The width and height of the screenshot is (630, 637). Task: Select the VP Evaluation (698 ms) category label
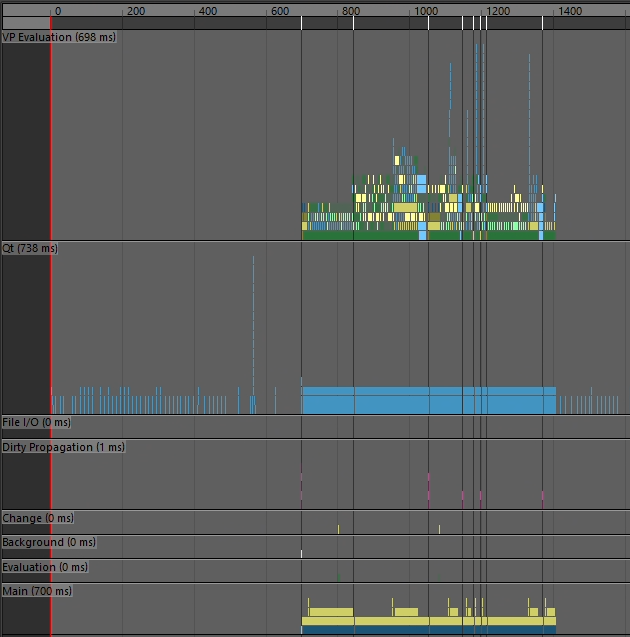tap(59, 37)
